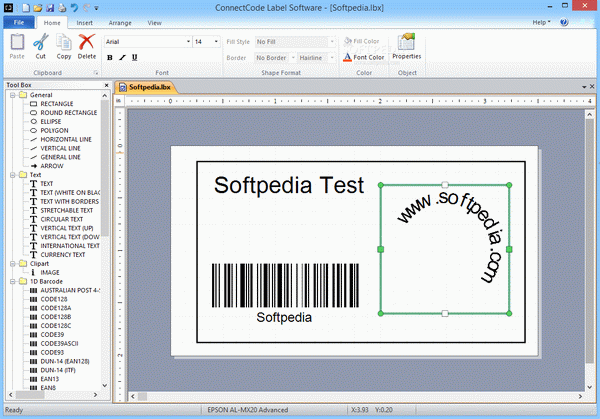Viewport: 600px width, 419px height.
Task: Click the barcode object on the label
Action: [x=285, y=285]
